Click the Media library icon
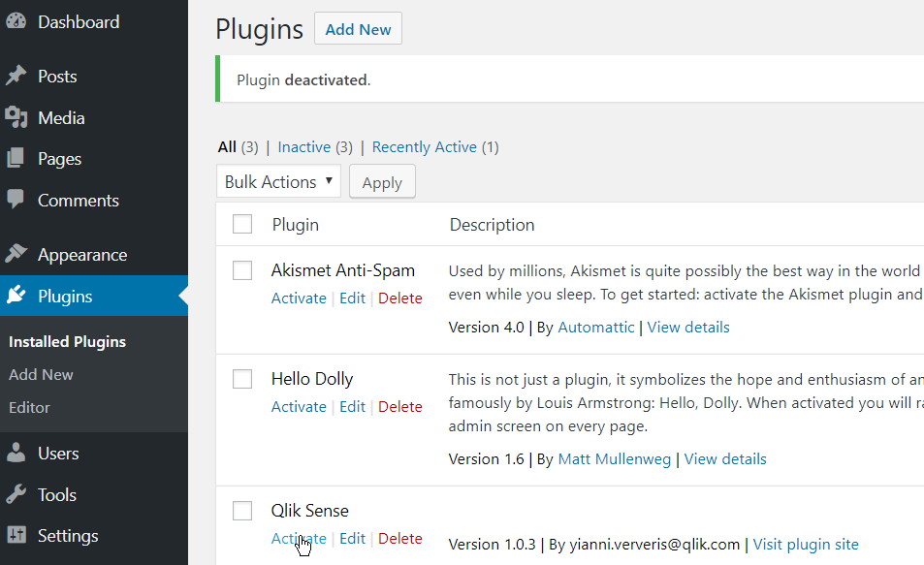 click(16, 117)
